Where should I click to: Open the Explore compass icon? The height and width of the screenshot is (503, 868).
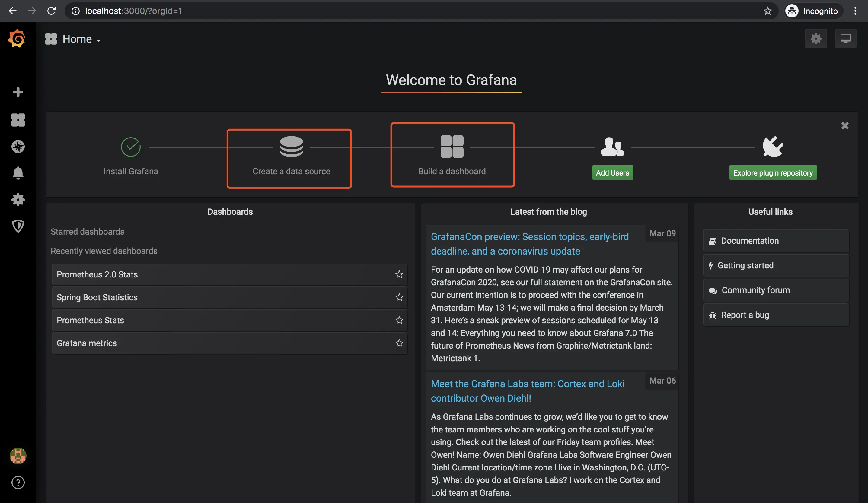tap(18, 147)
